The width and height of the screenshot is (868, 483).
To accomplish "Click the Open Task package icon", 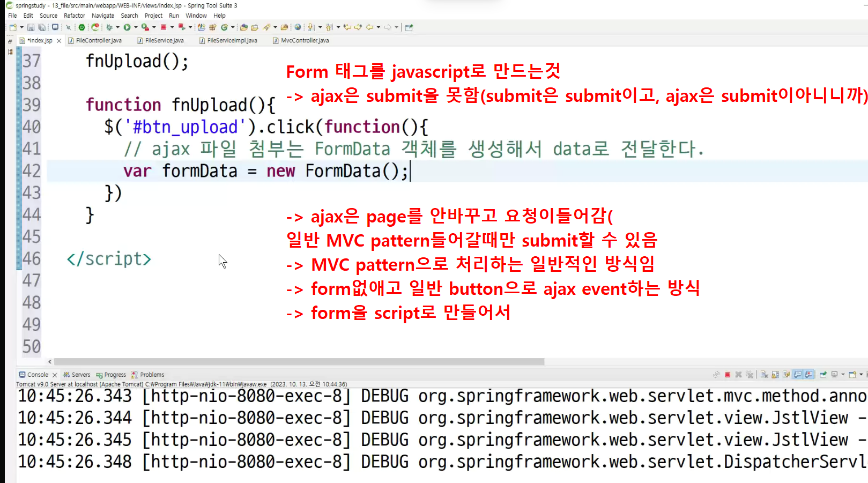I will [254, 27].
